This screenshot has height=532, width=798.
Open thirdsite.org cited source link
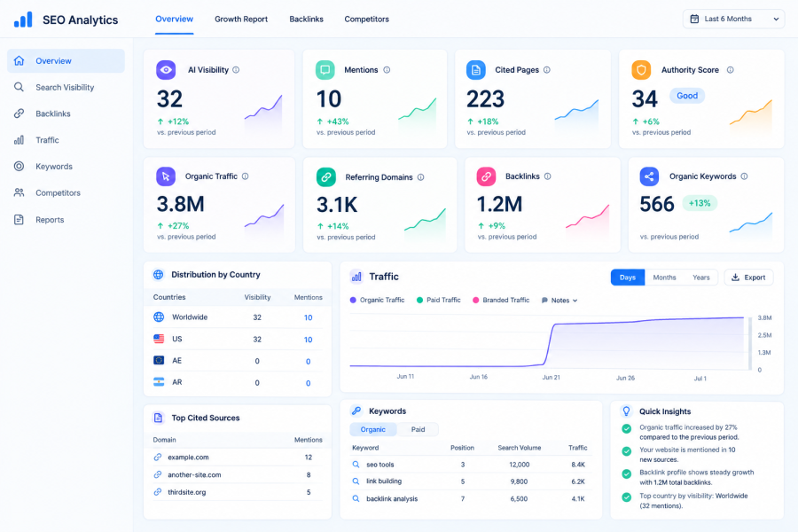click(187, 492)
